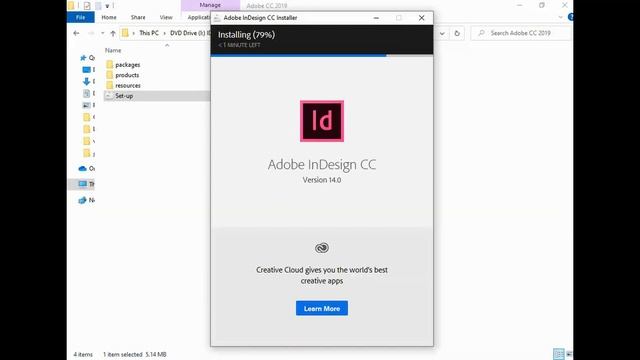The width and height of the screenshot is (640, 360).
Task: Select the Set-up file
Action: (x=124, y=96)
